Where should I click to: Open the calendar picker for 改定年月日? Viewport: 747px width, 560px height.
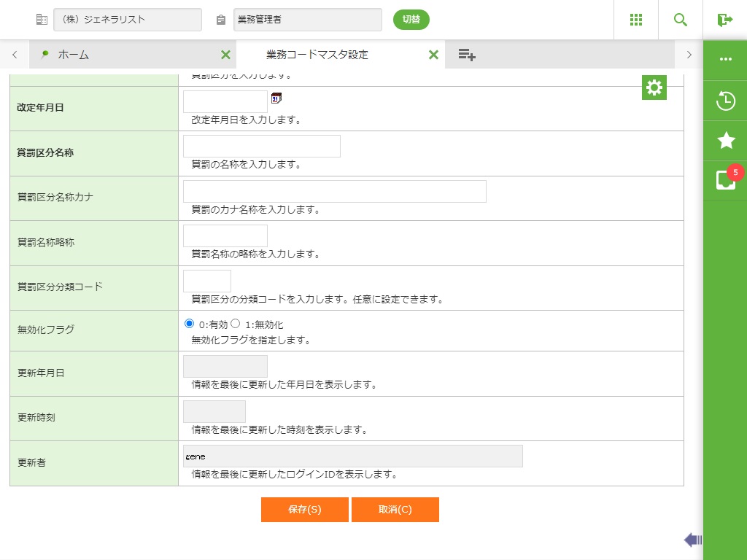point(276,98)
